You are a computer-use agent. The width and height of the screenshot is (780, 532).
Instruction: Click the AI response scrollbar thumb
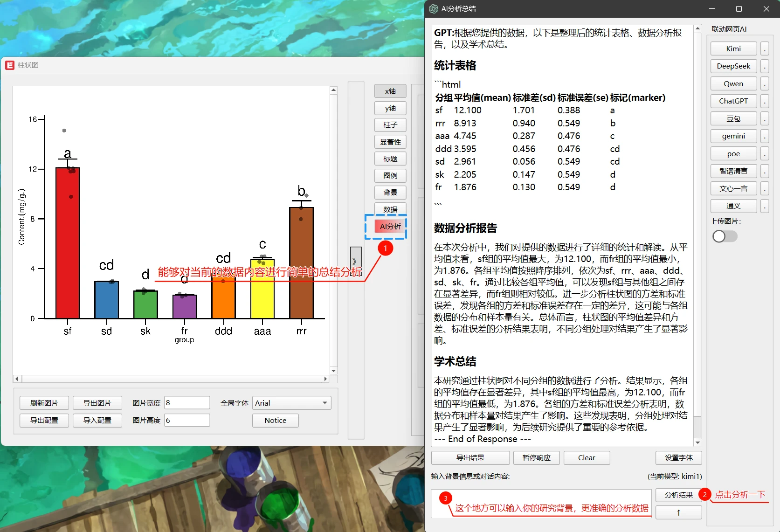click(x=697, y=426)
